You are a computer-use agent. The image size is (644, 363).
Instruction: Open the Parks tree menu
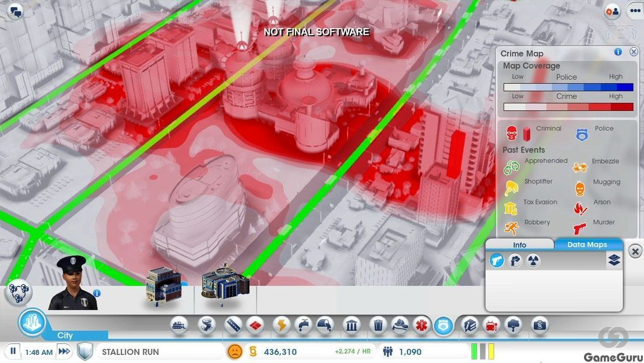click(x=513, y=326)
